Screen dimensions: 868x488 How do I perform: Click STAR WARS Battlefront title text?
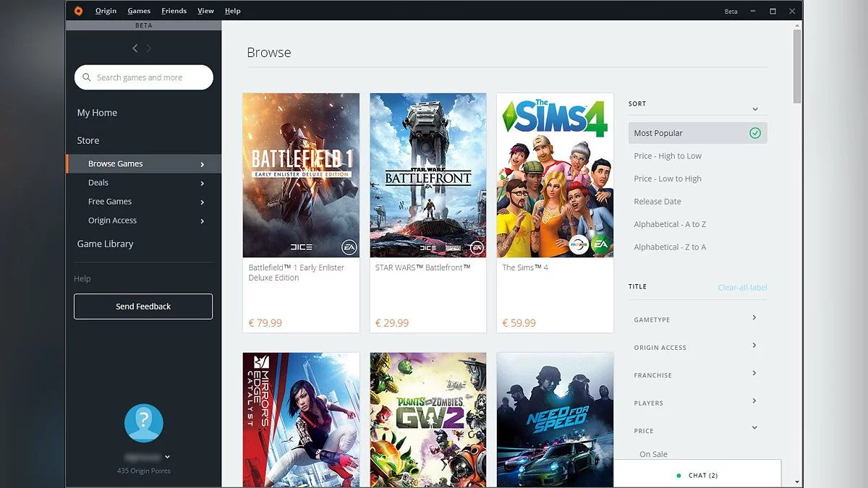(x=423, y=267)
